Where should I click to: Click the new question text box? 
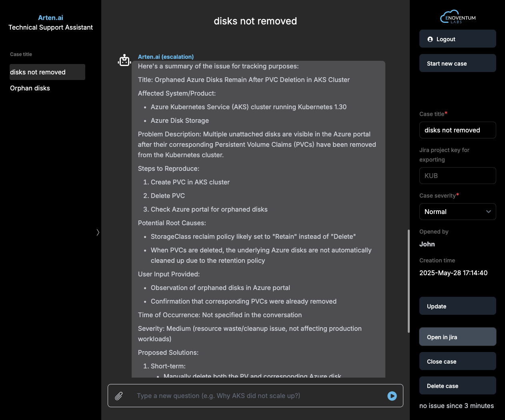[x=256, y=396]
